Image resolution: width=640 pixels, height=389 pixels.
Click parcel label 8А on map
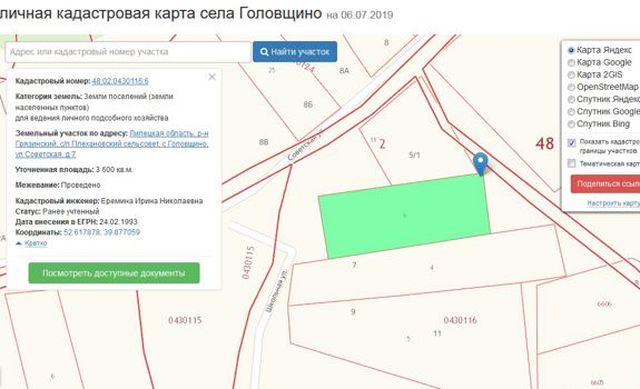pyautogui.click(x=344, y=71)
